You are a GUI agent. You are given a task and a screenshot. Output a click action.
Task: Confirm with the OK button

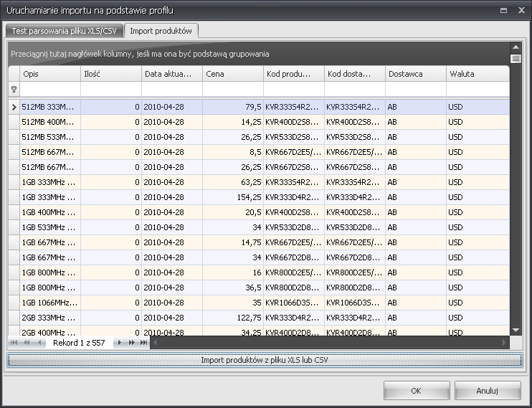417,391
